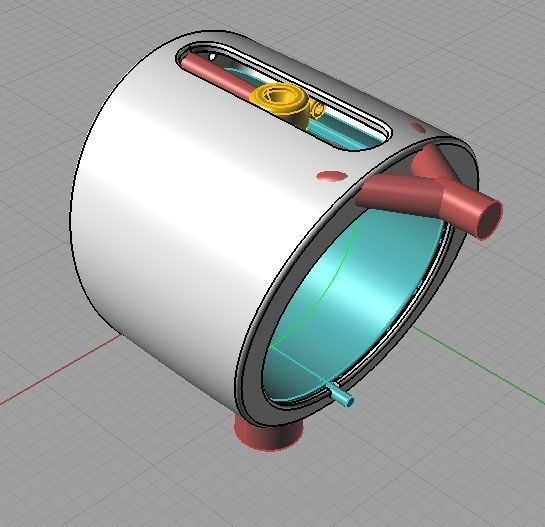
Task: Select the small cyan pin at rim
Action: pyautogui.click(x=342, y=395)
